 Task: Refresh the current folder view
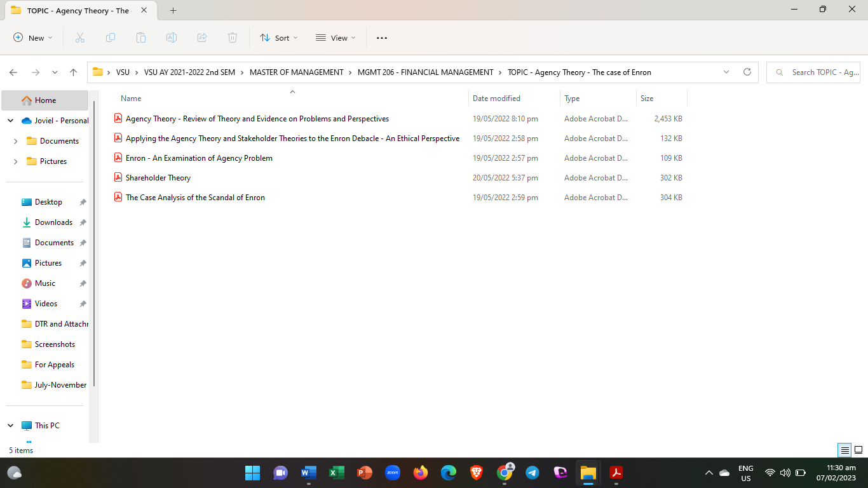[x=747, y=72]
